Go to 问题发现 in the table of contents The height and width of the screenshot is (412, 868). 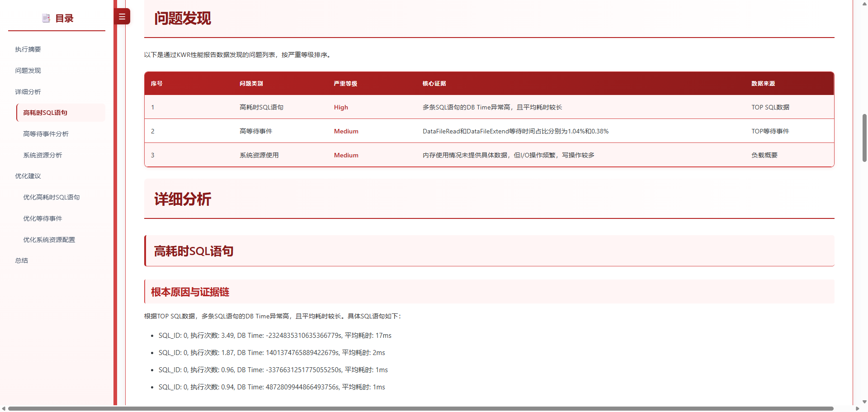point(28,71)
